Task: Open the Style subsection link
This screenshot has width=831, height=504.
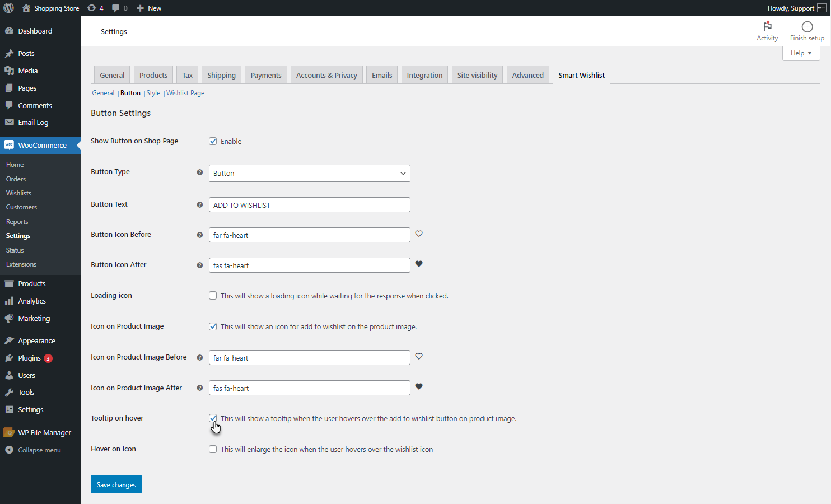Action: click(x=153, y=93)
